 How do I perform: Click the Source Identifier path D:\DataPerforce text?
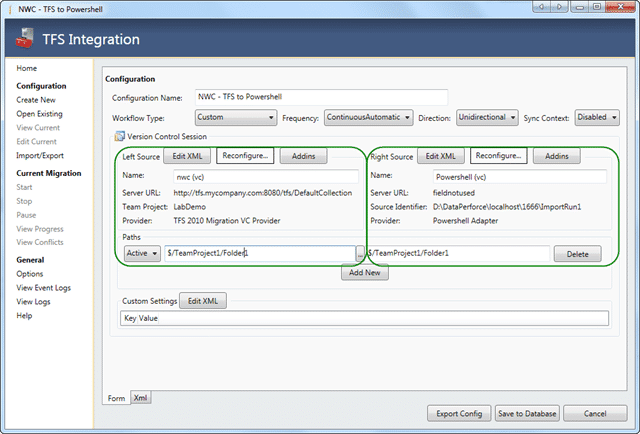click(507, 207)
